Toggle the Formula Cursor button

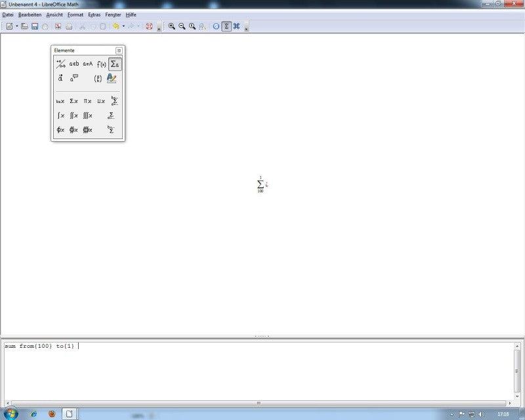pos(226,26)
